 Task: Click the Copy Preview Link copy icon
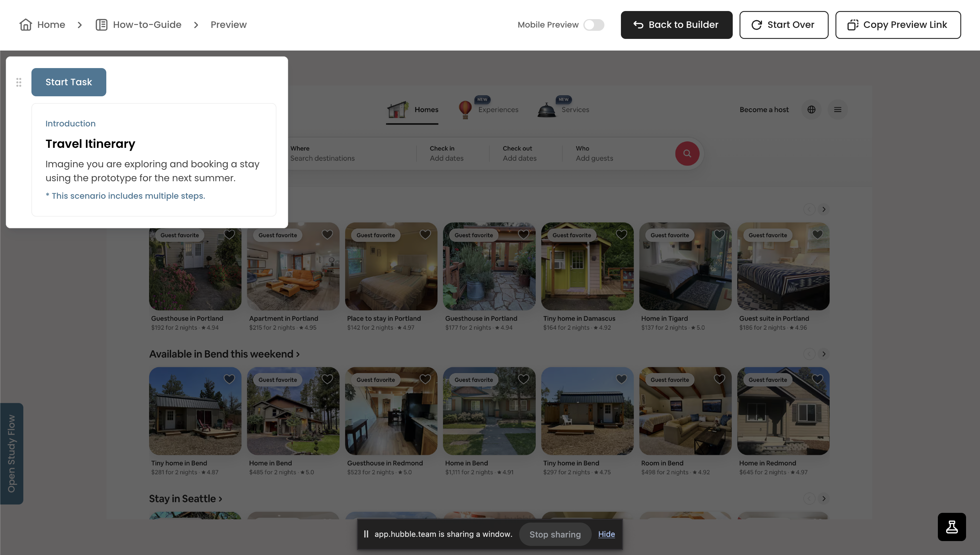853,25
